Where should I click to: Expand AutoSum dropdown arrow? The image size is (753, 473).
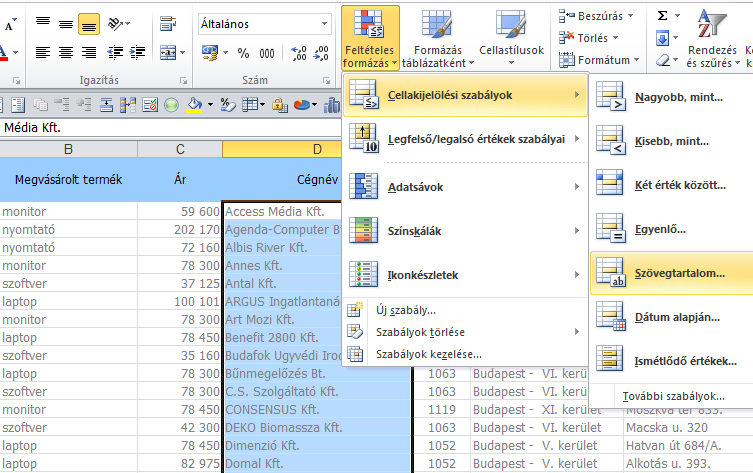click(677, 16)
